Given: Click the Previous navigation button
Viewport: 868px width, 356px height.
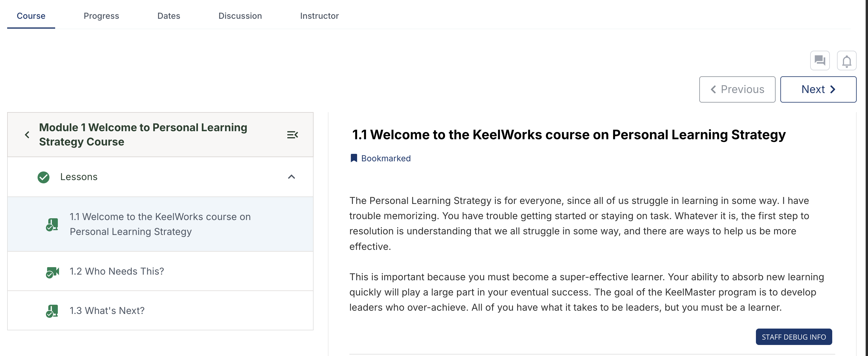Looking at the screenshot, I should [737, 89].
